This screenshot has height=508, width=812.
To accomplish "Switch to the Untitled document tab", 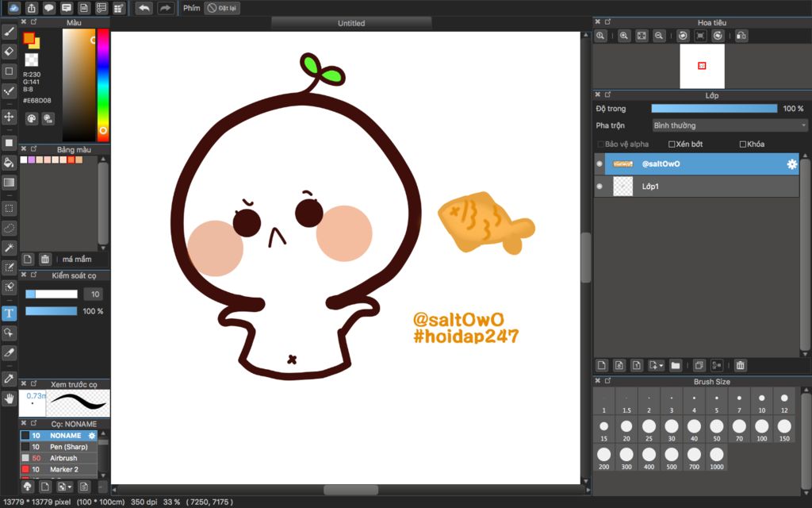I will click(x=351, y=23).
